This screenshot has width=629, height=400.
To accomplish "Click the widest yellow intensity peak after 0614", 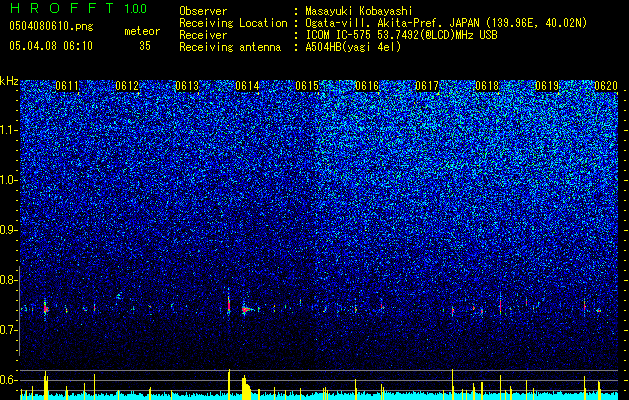I will pos(246,388).
